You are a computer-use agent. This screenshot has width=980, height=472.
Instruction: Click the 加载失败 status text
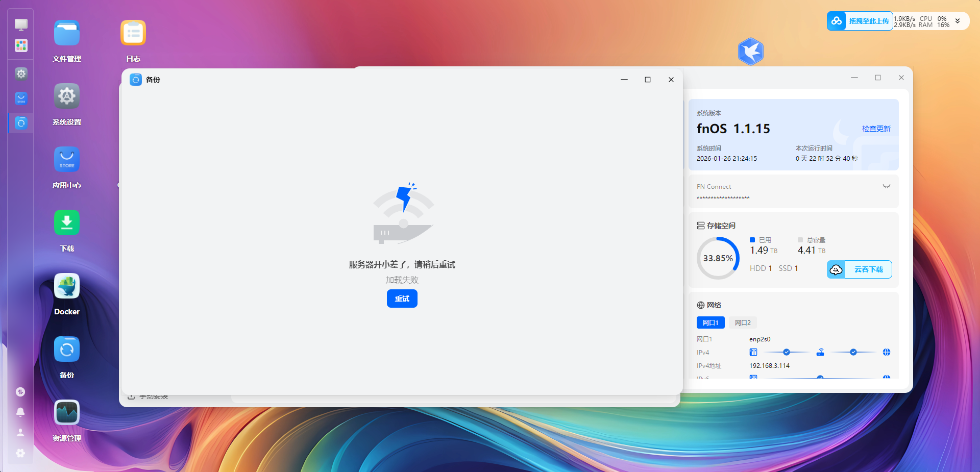402,280
